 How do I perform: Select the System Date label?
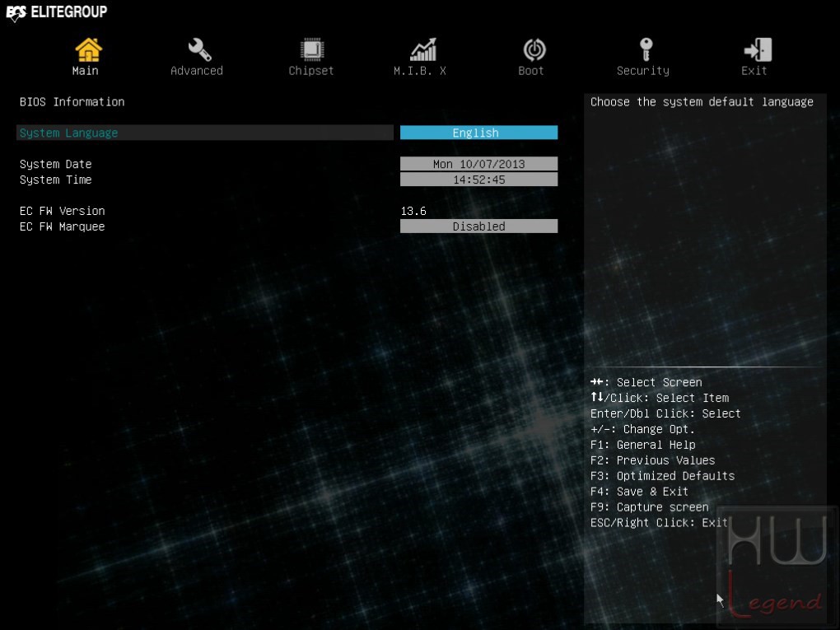point(56,164)
